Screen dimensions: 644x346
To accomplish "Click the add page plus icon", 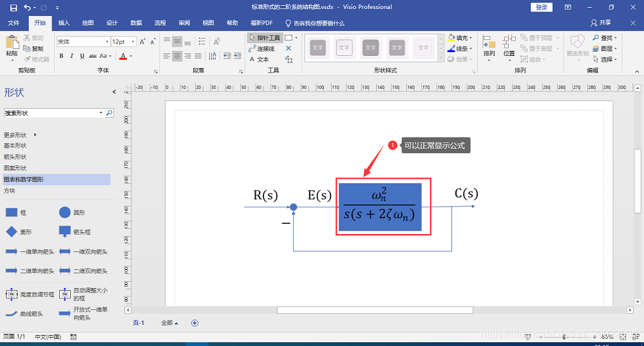I will tap(194, 323).
